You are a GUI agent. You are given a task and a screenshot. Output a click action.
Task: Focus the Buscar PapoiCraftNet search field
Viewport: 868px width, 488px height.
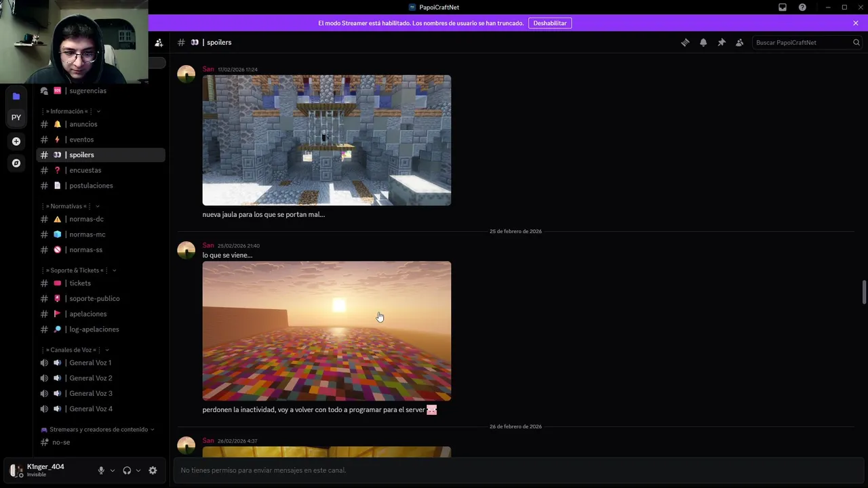807,42
